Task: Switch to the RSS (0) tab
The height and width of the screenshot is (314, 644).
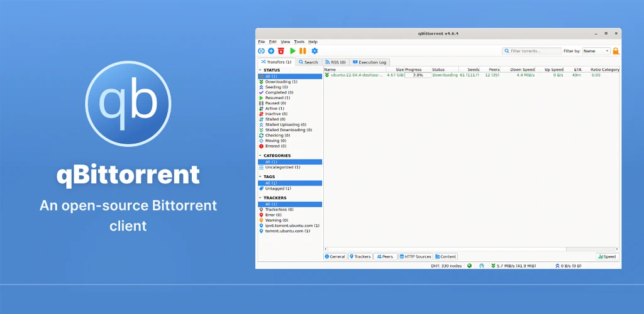Action: [335, 62]
